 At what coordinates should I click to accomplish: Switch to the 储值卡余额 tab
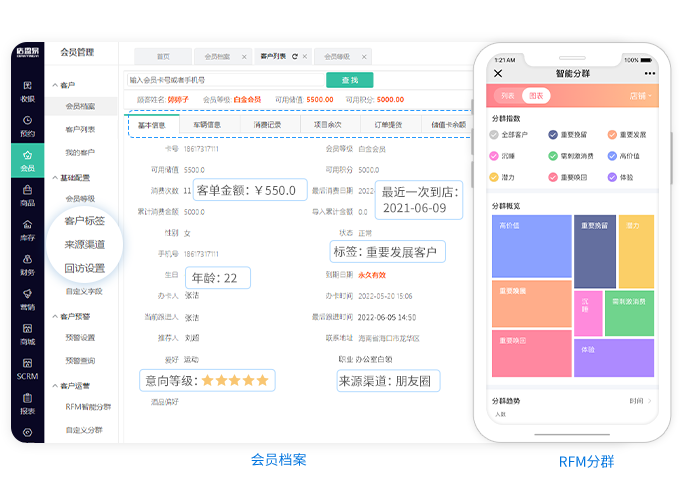[x=448, y=125]
